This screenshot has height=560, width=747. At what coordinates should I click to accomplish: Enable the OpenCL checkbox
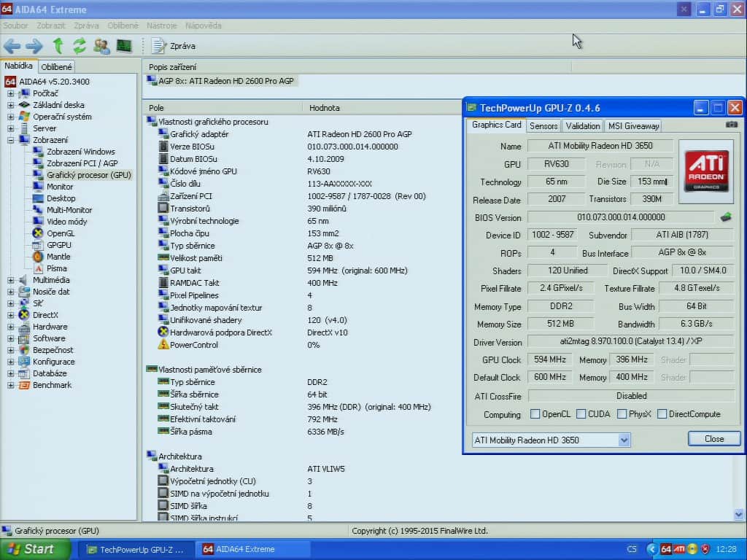535,414
